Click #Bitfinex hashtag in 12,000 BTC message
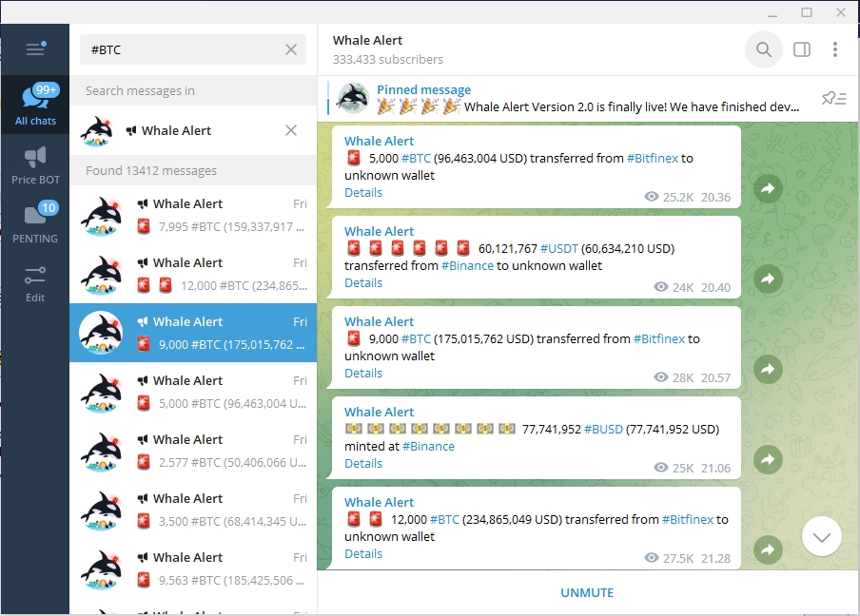Screen dimensions: 860x616 point(688,520)
